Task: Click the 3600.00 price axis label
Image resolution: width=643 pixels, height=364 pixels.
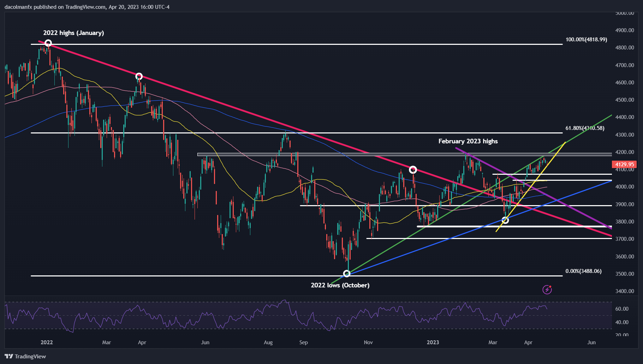Action: click(x=624, y=257)
